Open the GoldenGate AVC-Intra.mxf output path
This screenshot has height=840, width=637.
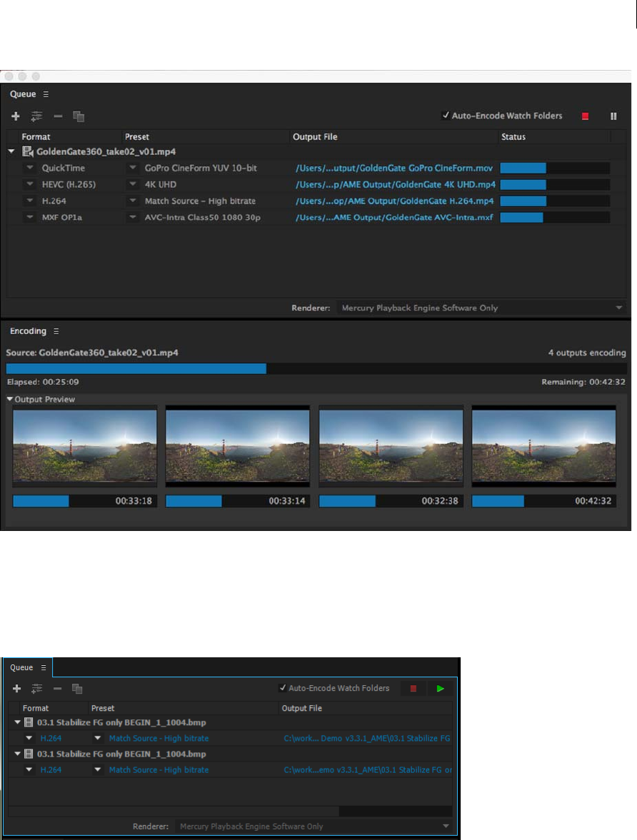tap(394, 217)
